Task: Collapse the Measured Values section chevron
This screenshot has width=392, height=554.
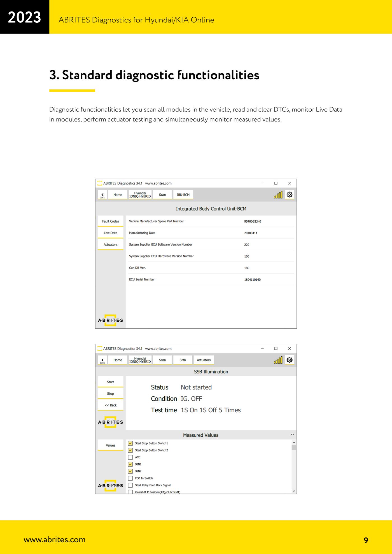Action: point(292,435)
